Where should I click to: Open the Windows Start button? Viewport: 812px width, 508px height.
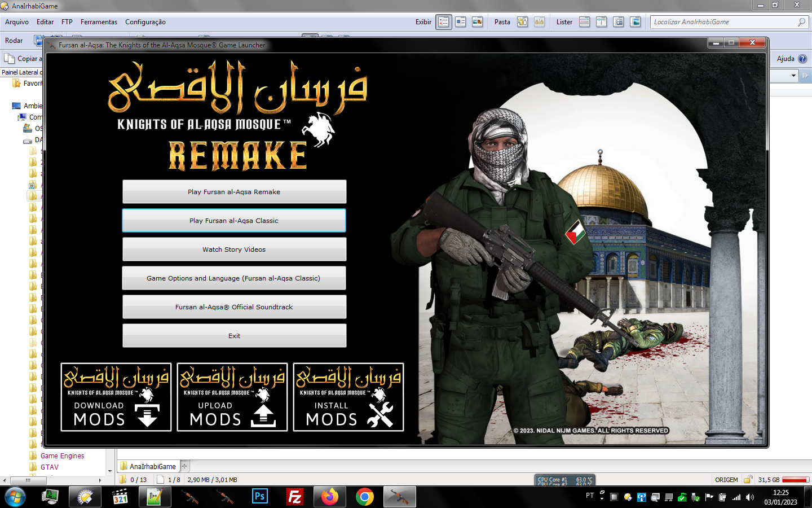click(15, 497)
